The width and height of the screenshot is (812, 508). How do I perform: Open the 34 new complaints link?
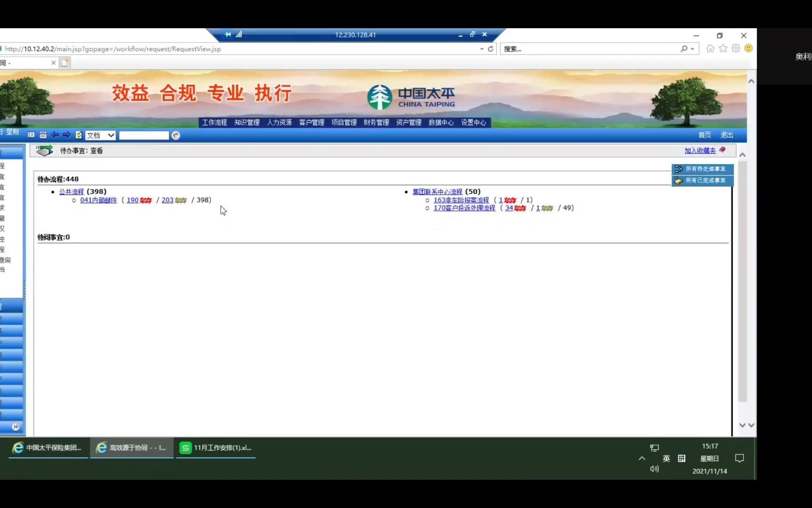click(x=509, y=208)
